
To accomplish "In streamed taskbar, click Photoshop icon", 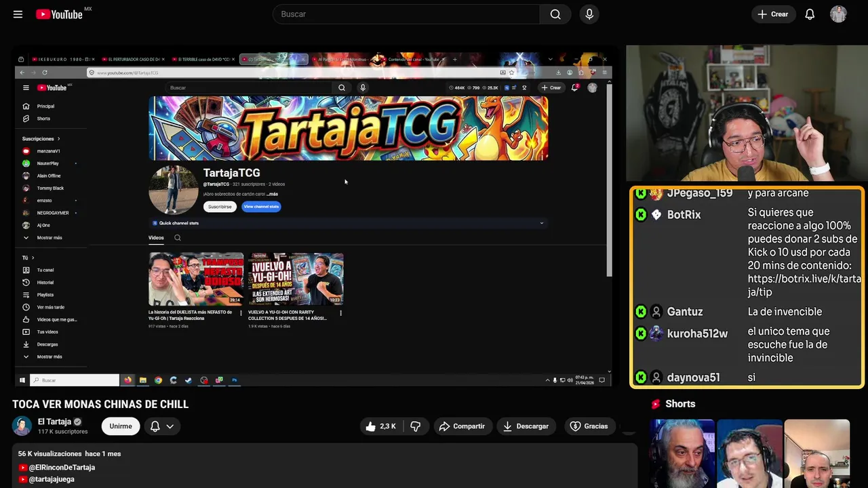I will 234,380.
